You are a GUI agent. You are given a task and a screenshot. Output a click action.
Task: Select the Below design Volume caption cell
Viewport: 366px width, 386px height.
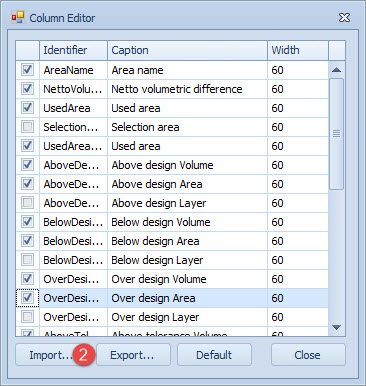187,222
